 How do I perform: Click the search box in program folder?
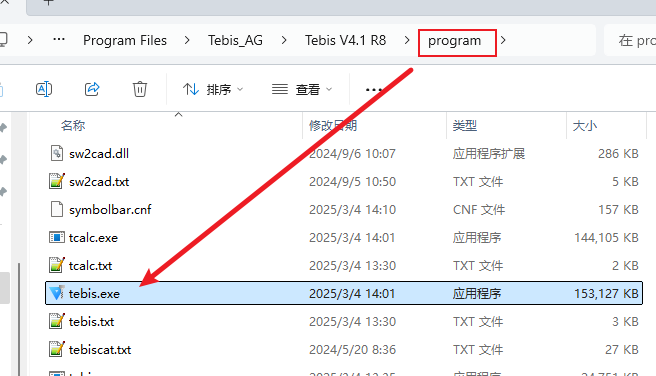630,40
